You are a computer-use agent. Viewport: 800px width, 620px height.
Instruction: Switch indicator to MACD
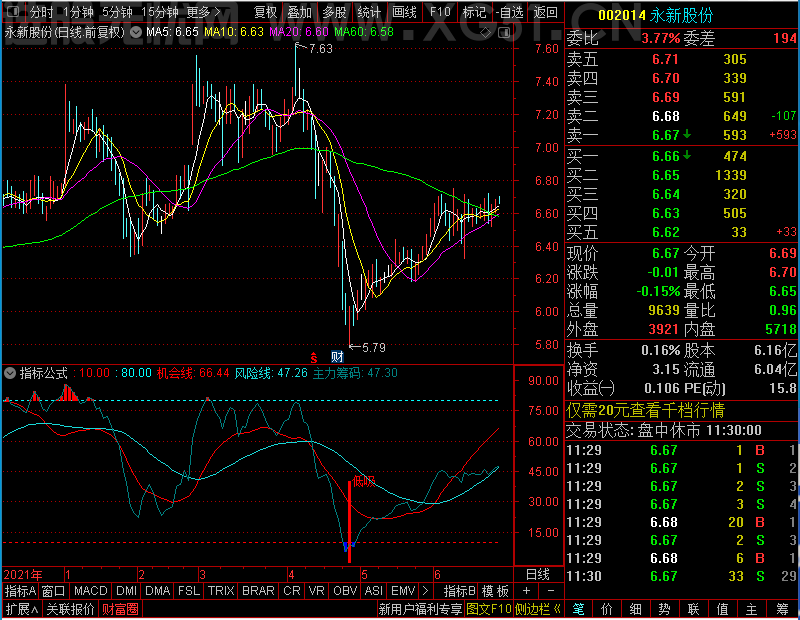[90, 591]
